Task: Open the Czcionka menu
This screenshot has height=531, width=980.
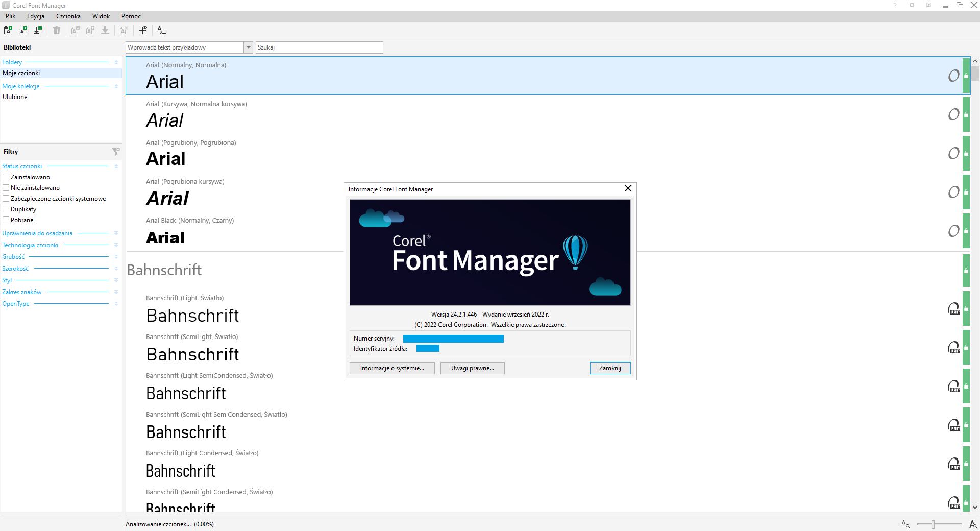Action: (68, 16)
